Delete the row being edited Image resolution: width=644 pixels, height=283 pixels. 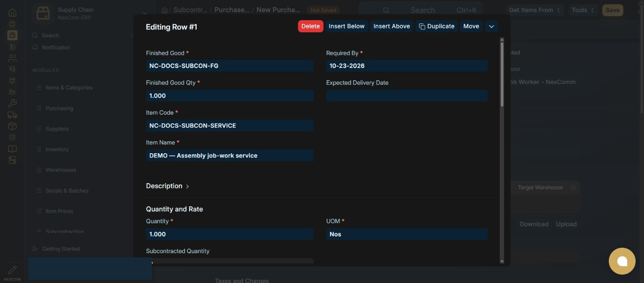(x=311, y=26)
